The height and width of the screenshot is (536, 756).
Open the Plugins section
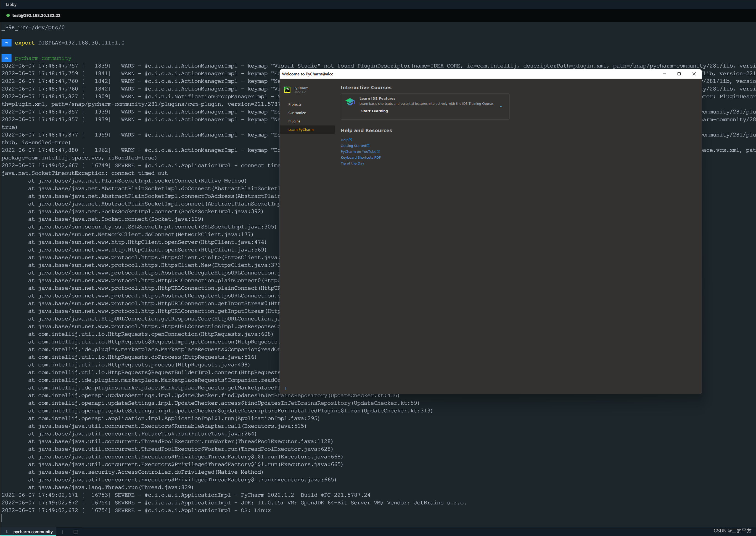[294, 121]
